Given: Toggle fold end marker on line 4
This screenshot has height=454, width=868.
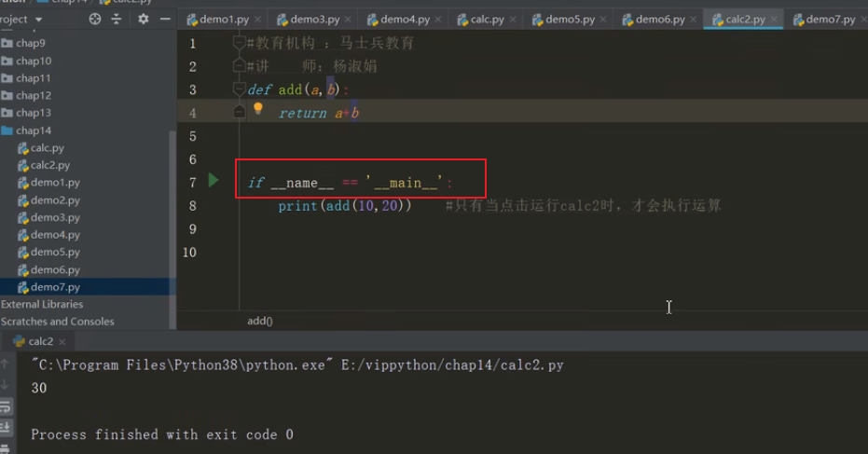Looking at the screenshot, I should 239,111.
